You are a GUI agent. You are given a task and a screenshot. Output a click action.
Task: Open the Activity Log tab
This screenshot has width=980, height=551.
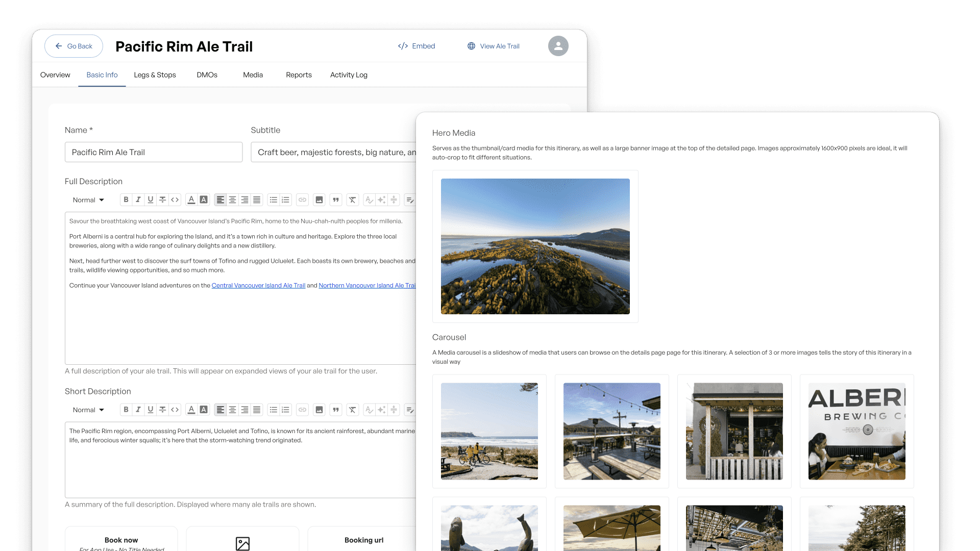click(x=349, y=75)
